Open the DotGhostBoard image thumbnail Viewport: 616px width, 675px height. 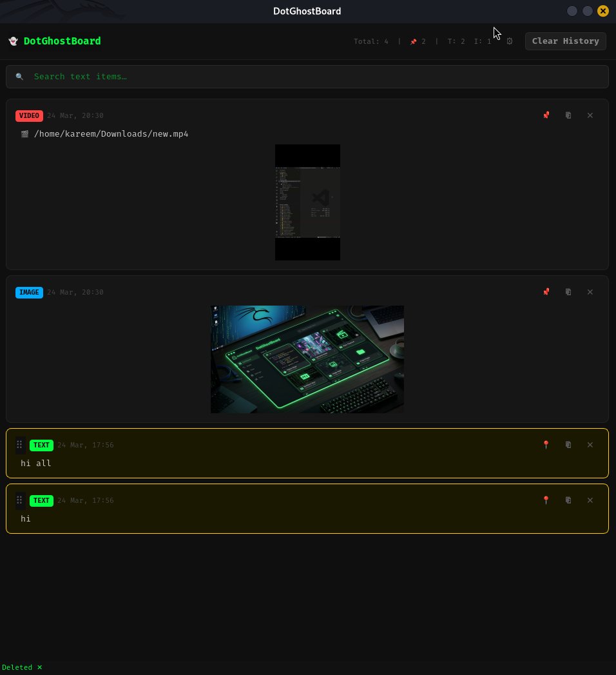307,360
